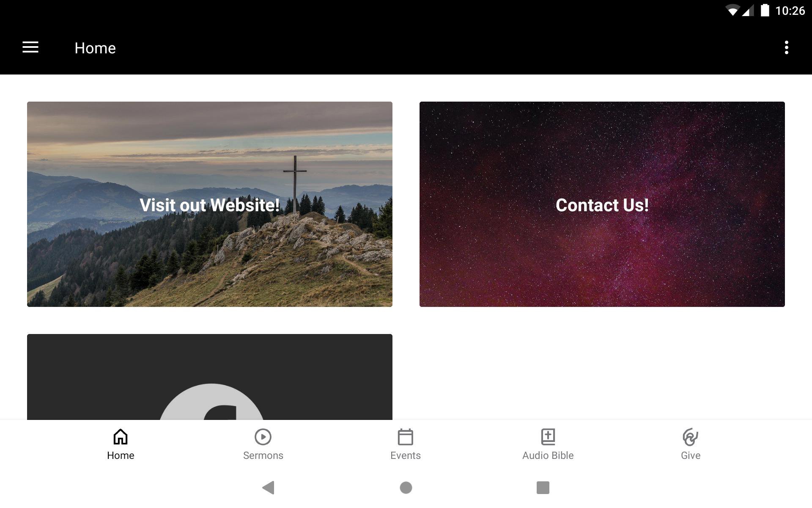
Task: Click the Give tab label
Action: coord(691,456)
